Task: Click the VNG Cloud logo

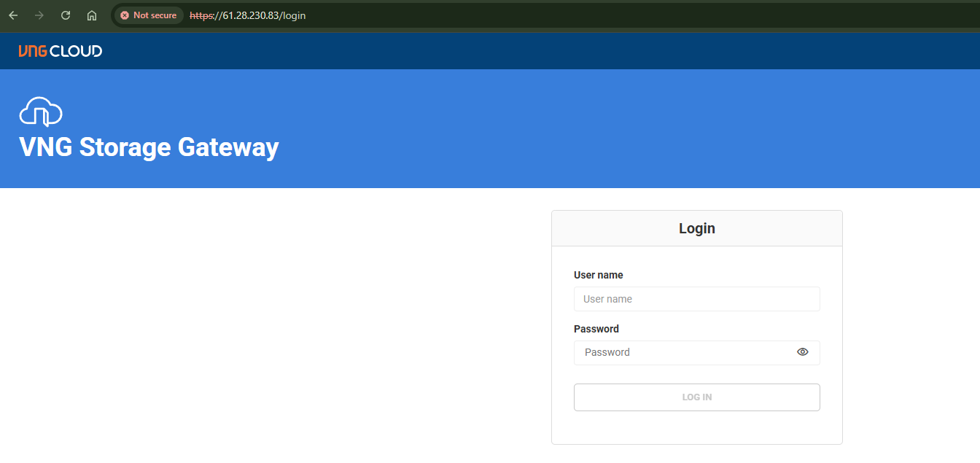Action: click(61, 51)
